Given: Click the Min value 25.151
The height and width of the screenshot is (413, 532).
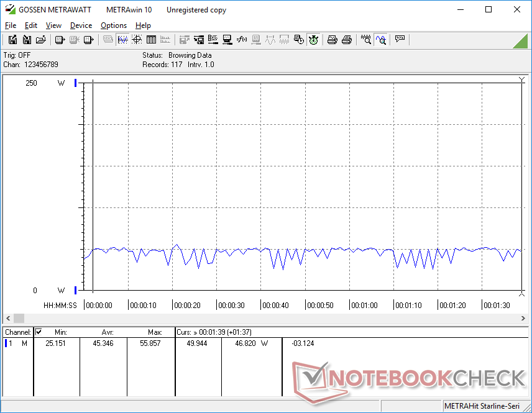Looking at the screenshot, I should pyautogui.click(x=55, y=343).
